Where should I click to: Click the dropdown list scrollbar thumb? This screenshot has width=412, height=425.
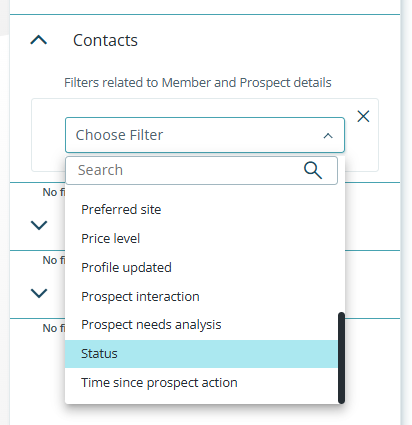341,358
